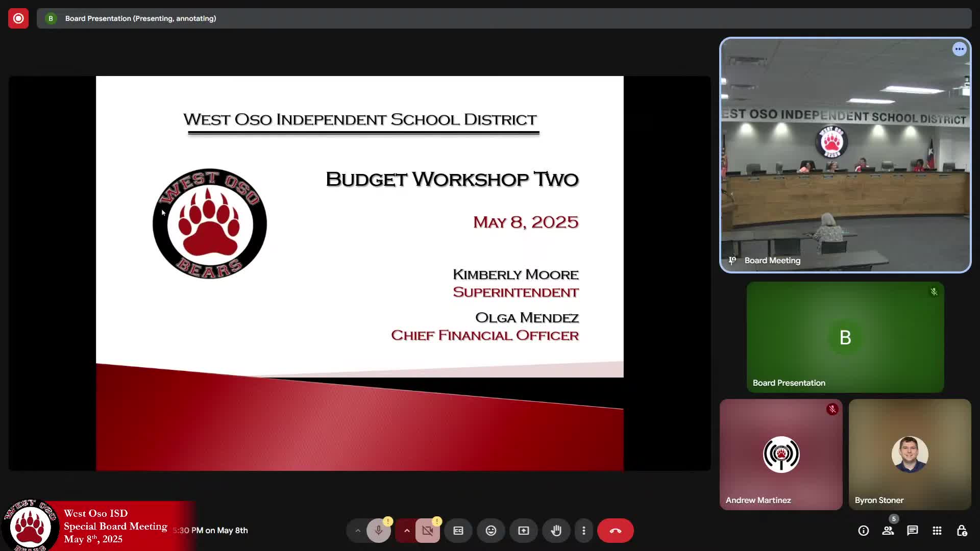Click the present screen icon
The image size is (980, 551).
pos(524,531)
